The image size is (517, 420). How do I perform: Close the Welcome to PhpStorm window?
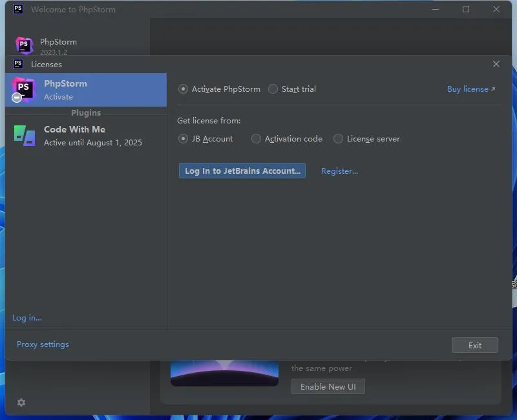[496, 9]
